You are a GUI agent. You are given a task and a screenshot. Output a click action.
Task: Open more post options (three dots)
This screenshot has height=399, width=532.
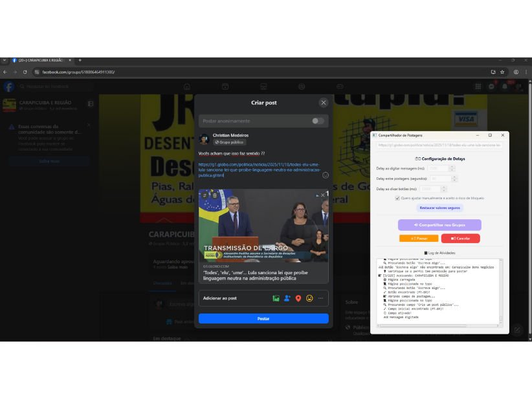point(320,298)
